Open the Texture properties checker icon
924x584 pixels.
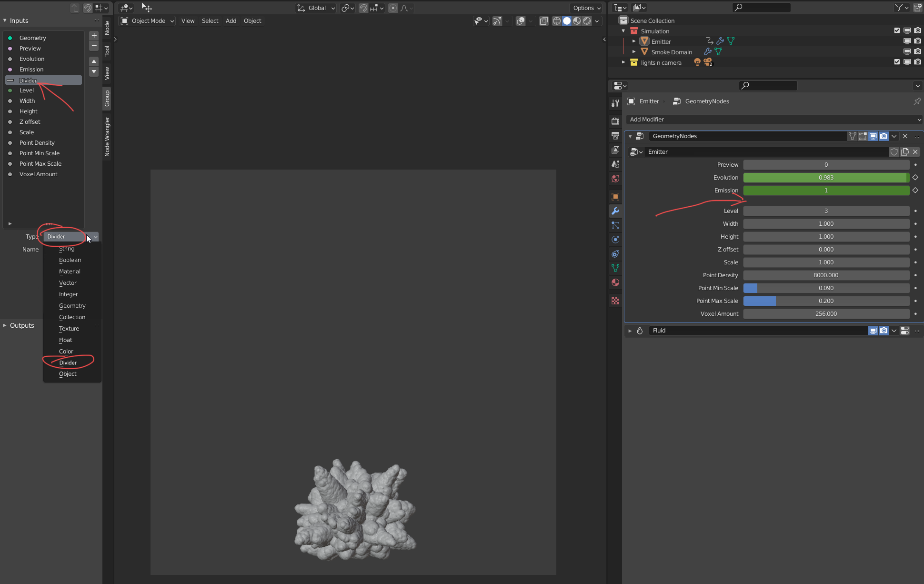pos(615,301)
